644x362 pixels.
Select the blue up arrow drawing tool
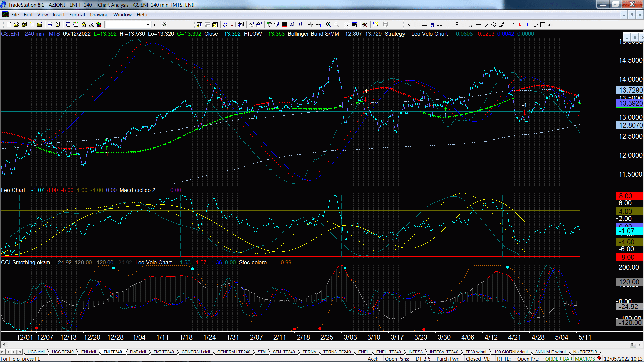[x=527, y=25]
